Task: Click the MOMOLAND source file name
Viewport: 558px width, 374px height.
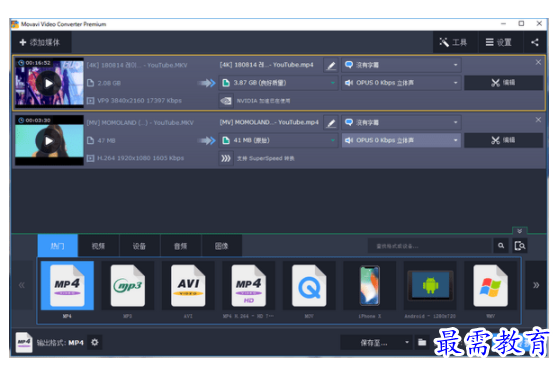Action: click(x=140, y=123)
